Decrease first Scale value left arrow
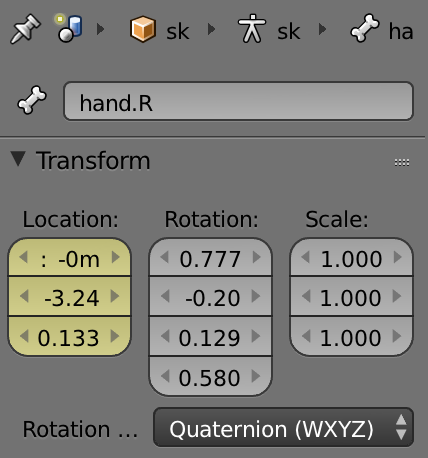428x458 pixels. (306, 257)
